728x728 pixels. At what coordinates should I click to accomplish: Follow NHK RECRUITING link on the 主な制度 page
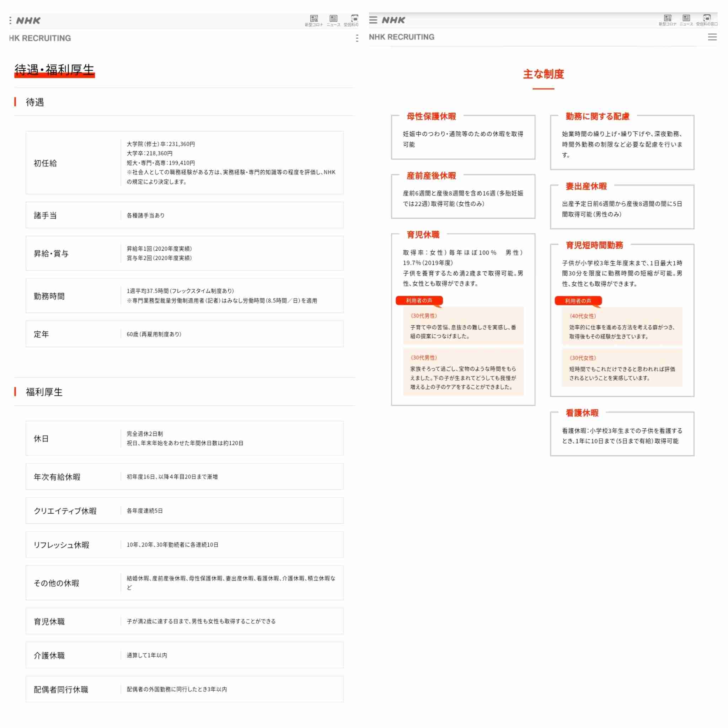[402, 37]
